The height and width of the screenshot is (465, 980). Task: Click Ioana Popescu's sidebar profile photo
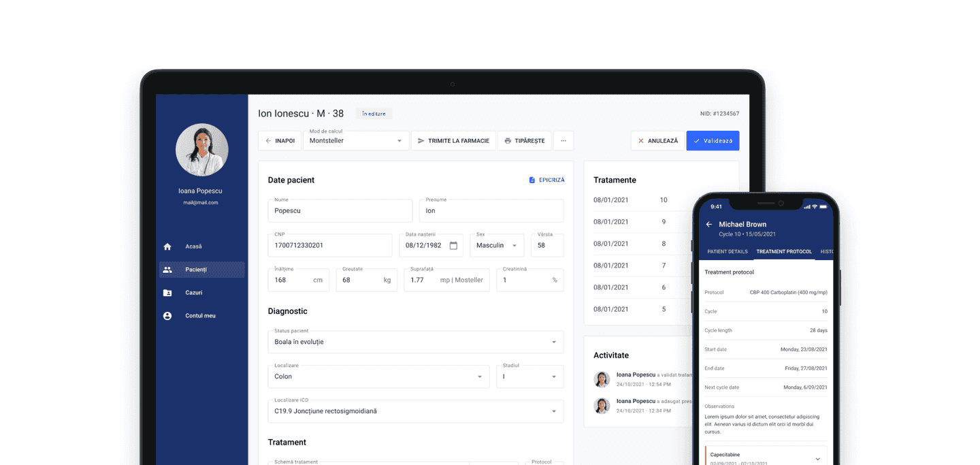(x=201, y=150)
